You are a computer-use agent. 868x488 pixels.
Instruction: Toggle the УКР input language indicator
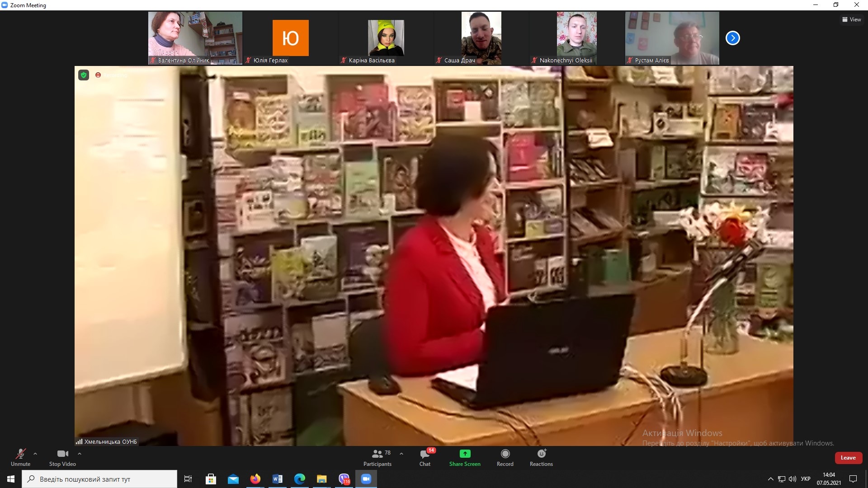[x=806, y=479]
